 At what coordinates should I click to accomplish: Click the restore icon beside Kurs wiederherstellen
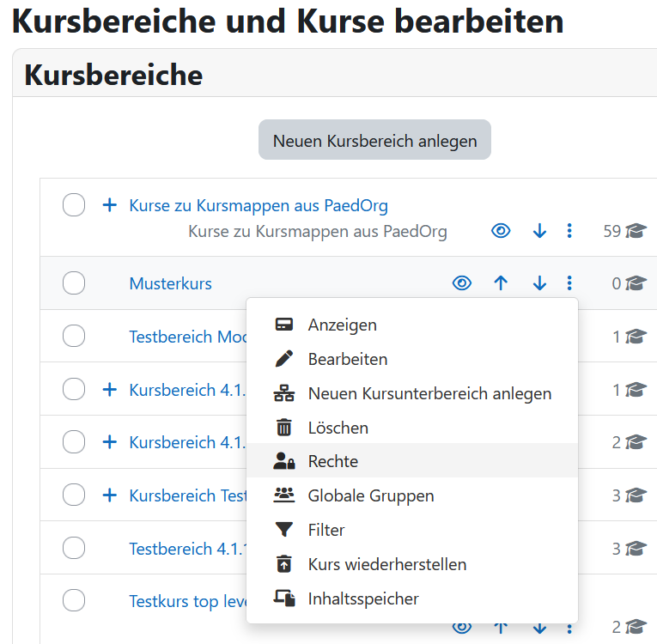coord(284,564)
